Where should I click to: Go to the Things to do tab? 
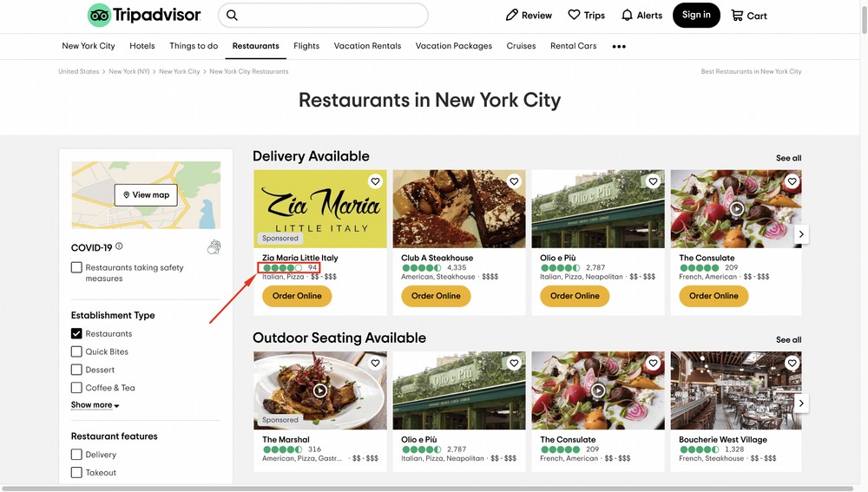(194, 46)
